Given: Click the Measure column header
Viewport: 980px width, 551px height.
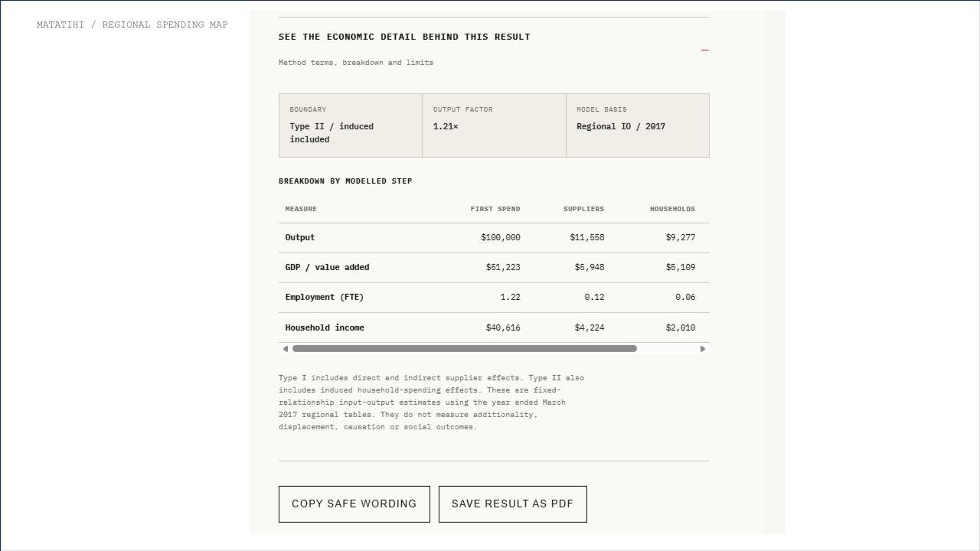Looking at the screenshot, I should click(x=301, y=209).
